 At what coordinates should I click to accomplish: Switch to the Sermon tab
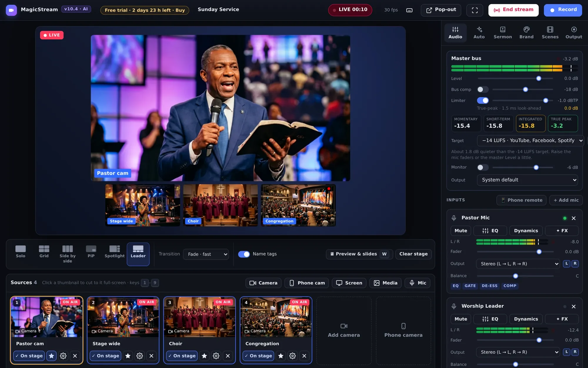pyautogui.click(x=502, y=33)
